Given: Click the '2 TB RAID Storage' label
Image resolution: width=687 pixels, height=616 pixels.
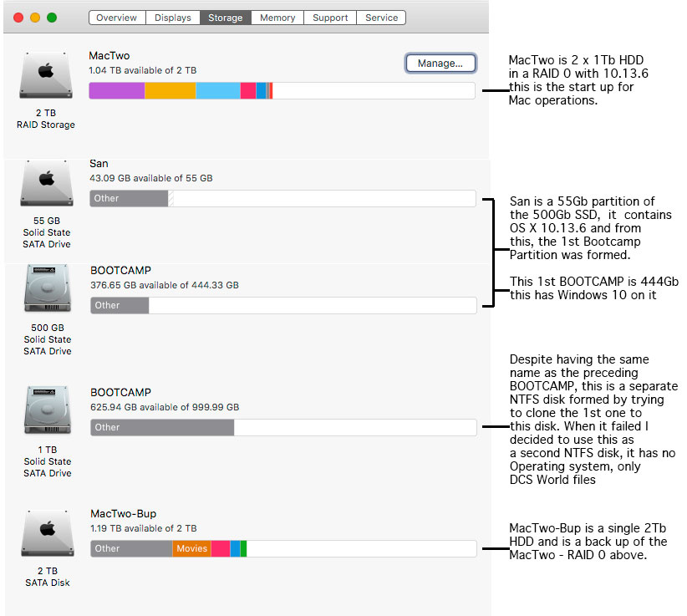Looking at the screenshot, I should click(x=46, y=119).
